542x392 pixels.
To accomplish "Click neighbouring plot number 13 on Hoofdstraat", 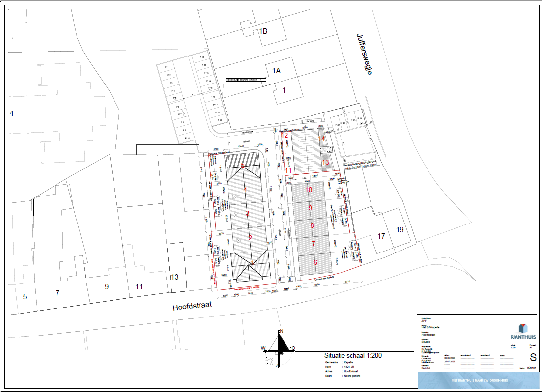I will [x=174, y=277].
